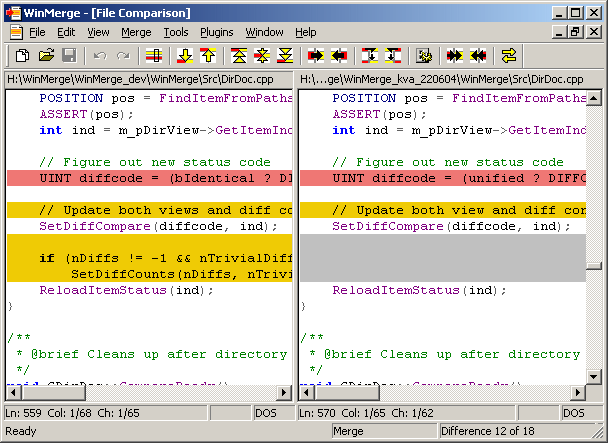
Task: Copy difference to right pane icon
Action: click(x=316, y=56)
